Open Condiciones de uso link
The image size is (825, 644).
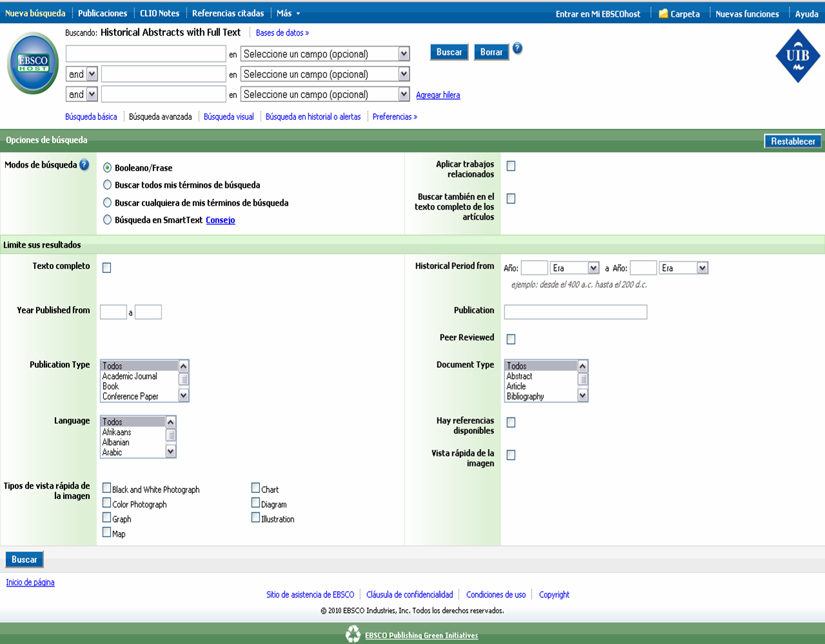pyautogui.click(x=496, y=594)
